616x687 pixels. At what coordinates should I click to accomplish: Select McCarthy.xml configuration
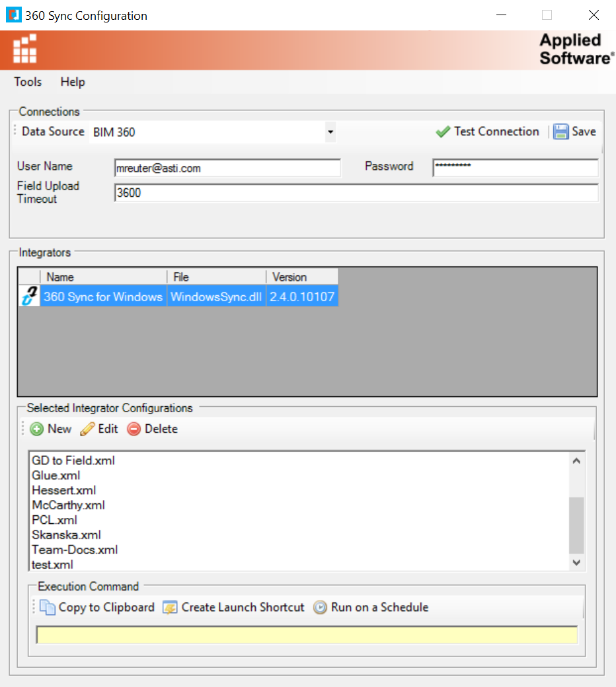coord(68,505)
